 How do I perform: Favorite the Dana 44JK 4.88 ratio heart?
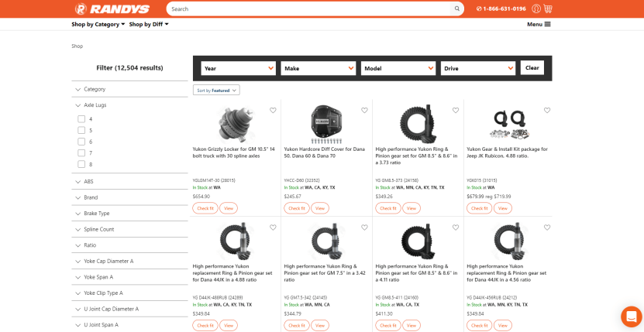[273, 228]
